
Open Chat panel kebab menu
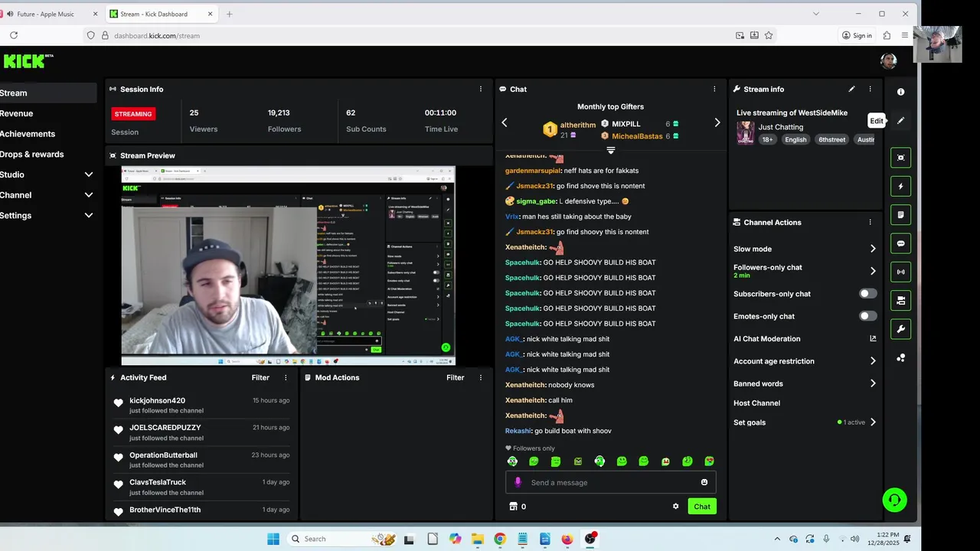pos(714,89)
